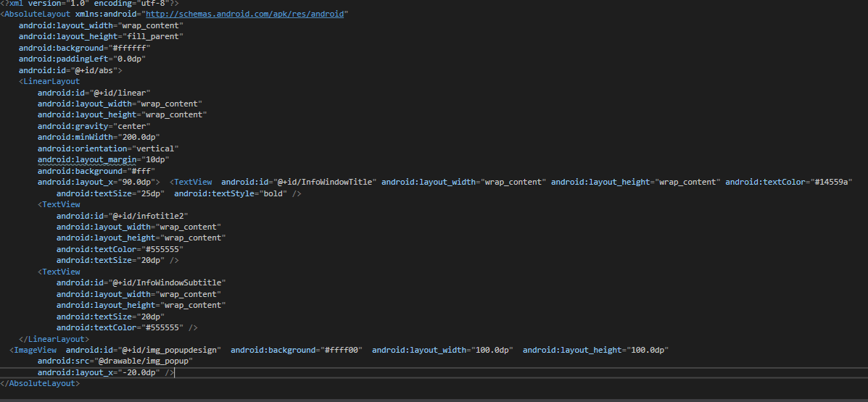Click the "10dp" margin value
The height and width of the screenshot is (402, 868).
pyautogui.click(x=156, y=160)
